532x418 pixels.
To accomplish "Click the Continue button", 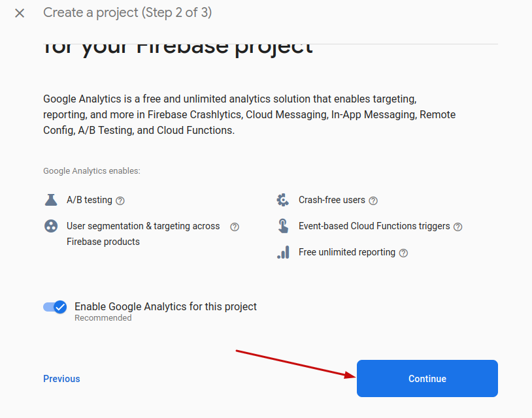I will coord(427,378).
